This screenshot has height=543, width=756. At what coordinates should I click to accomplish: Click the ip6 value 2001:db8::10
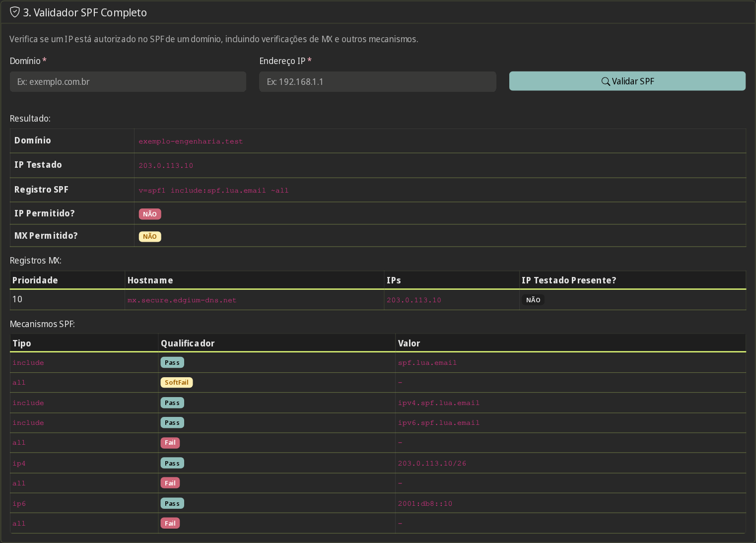coord(425,504)
